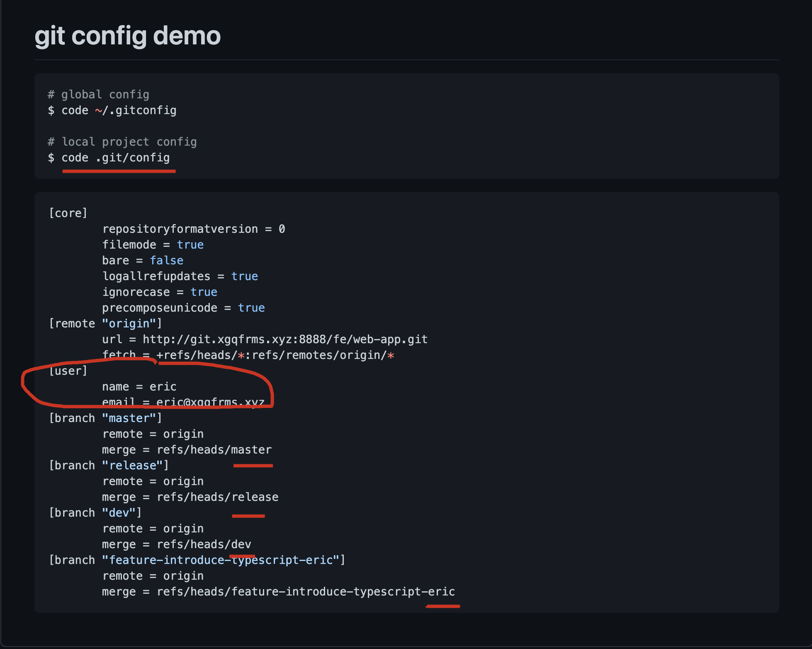Viewport: 812px width, 649px height.
Task: Click the local project config path .git/config
Action: (x=133, y=157)
